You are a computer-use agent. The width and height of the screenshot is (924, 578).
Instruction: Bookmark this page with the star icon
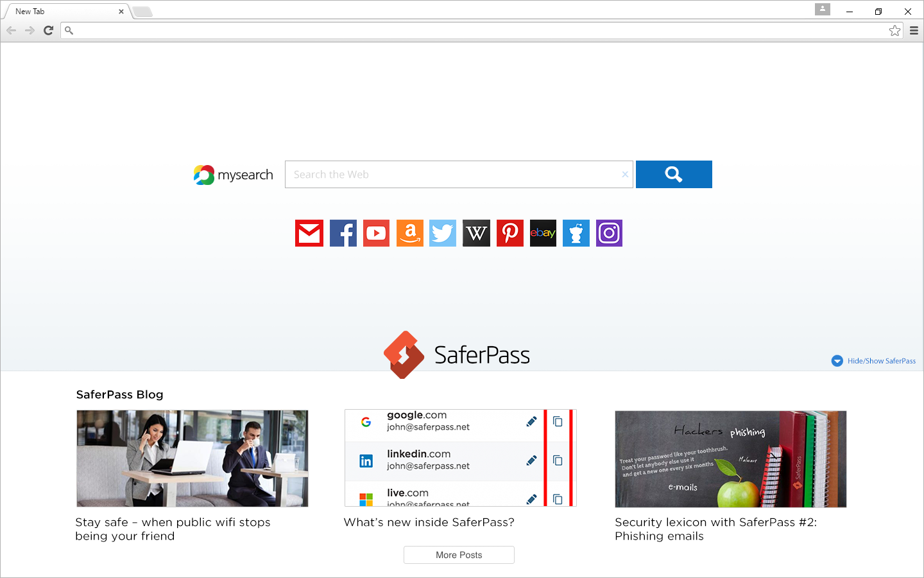pyautogui.click(x=894, y=30)
